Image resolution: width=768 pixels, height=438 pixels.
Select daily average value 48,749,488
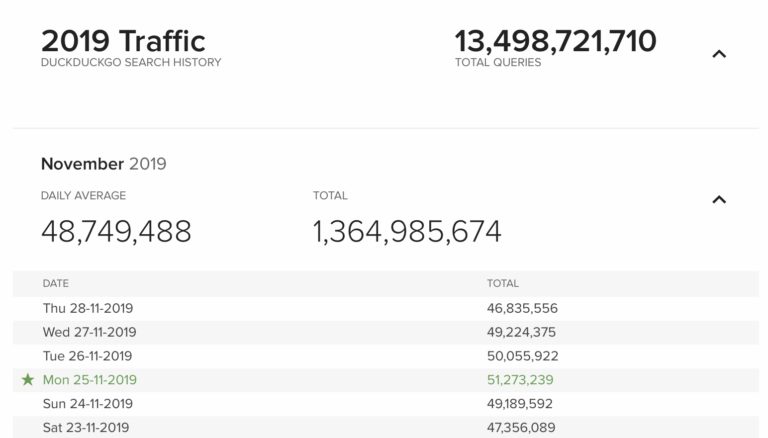(x=117, y=231)
